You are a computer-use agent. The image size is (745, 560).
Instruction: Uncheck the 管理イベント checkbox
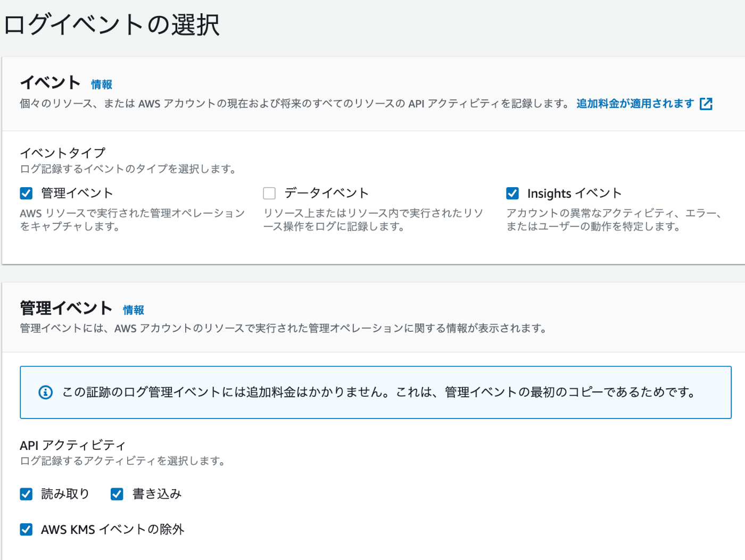(x=26, y=193)
